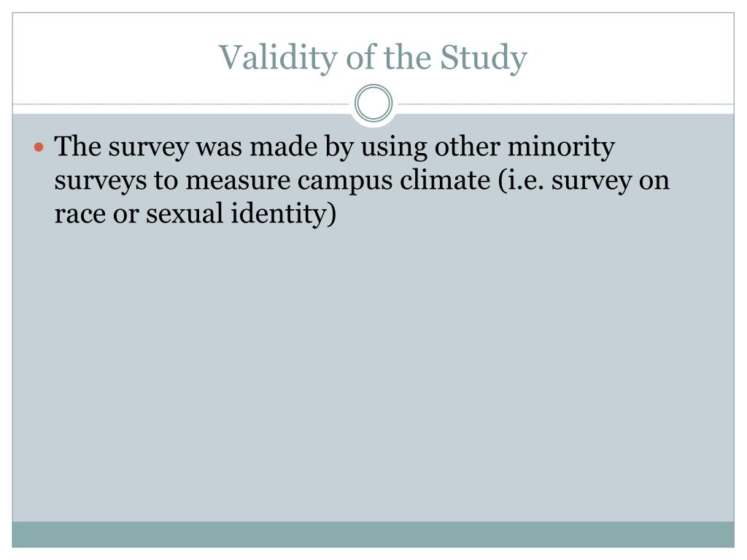The width and height of the screenshot is (747, 560).
Task: Select the 'Validity of the Study' title
Action: pyautogui.click(x=373, y=58)
